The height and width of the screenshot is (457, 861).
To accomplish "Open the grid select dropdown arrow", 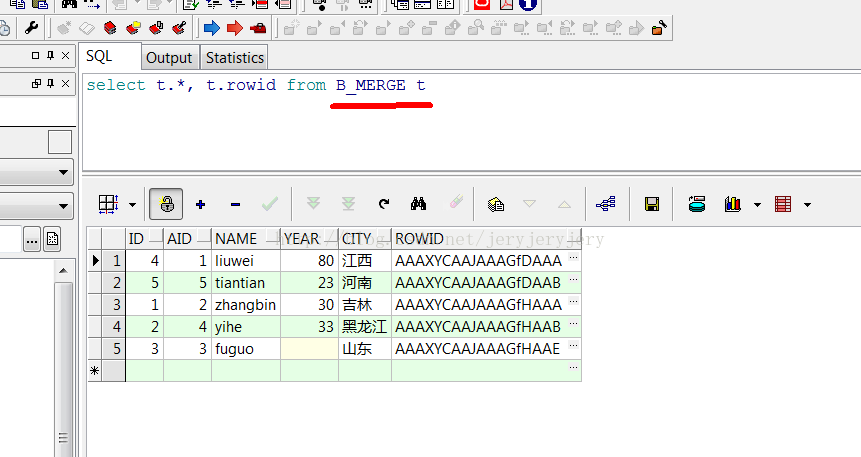I will (x=132, y=205).
